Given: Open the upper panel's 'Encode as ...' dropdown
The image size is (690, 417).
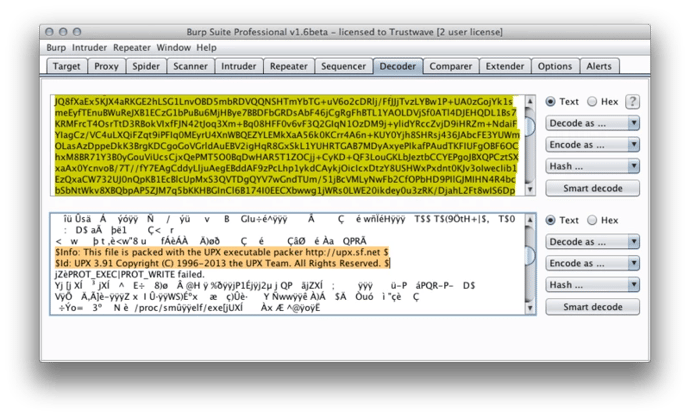Looking at the screenshot, I should pos(592,146).
